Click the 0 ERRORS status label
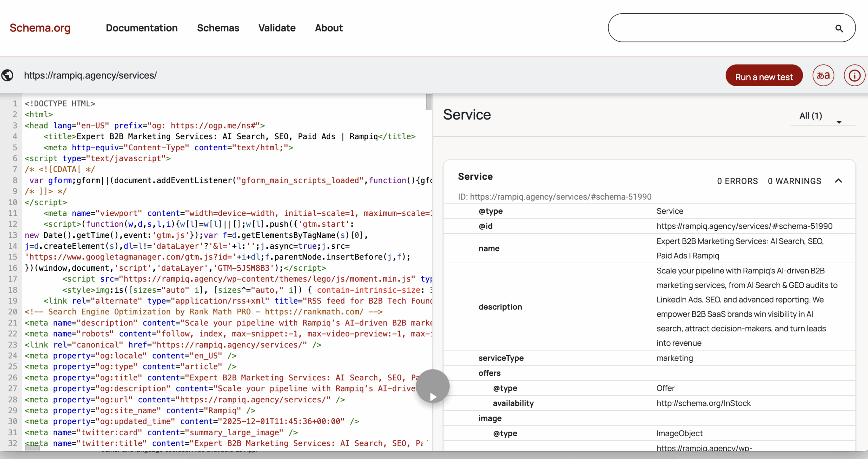The height and width of the screenshot is (459, 868). [737, 181]
